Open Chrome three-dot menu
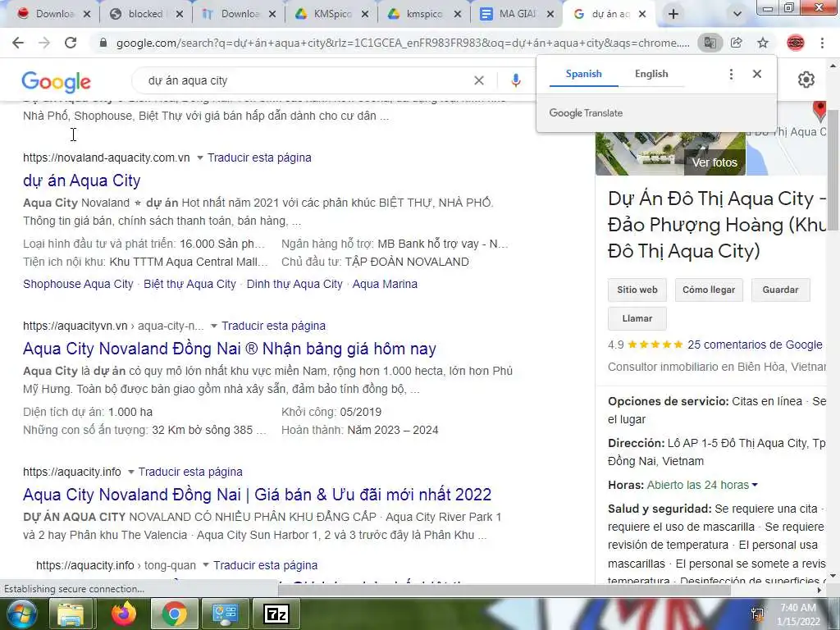 pyautogui.click(x=822, y=43)
